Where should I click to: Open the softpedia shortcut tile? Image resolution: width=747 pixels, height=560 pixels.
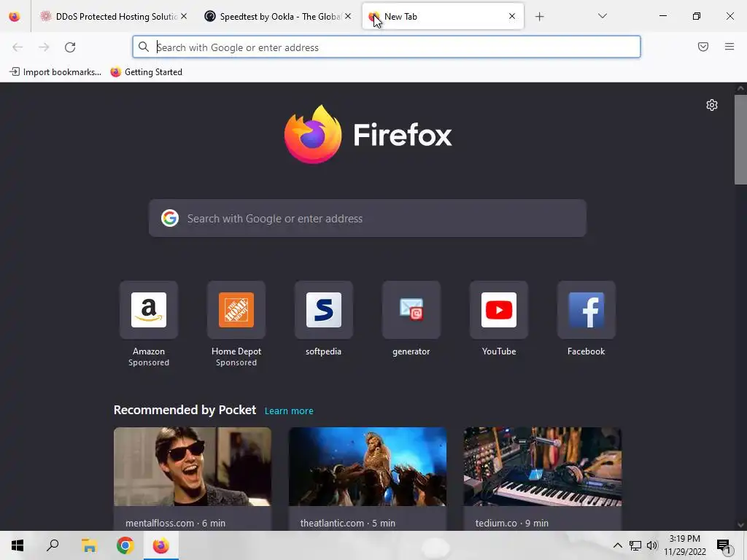point(323,310)
